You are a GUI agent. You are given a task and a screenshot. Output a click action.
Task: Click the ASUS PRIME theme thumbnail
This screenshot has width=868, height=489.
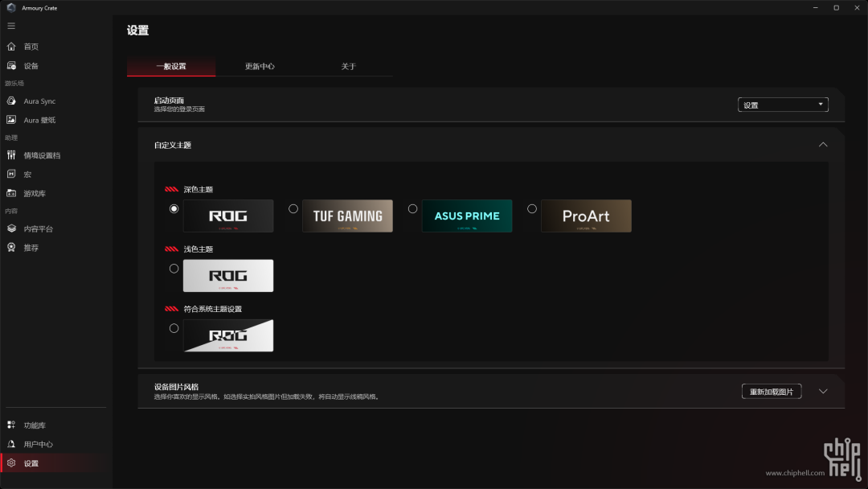tap(467, 216)
